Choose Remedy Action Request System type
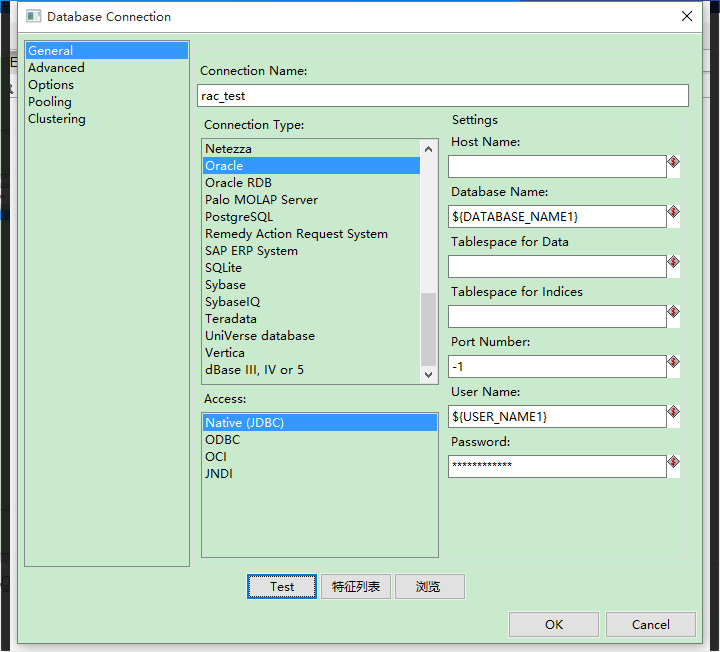 click(311, 234)
